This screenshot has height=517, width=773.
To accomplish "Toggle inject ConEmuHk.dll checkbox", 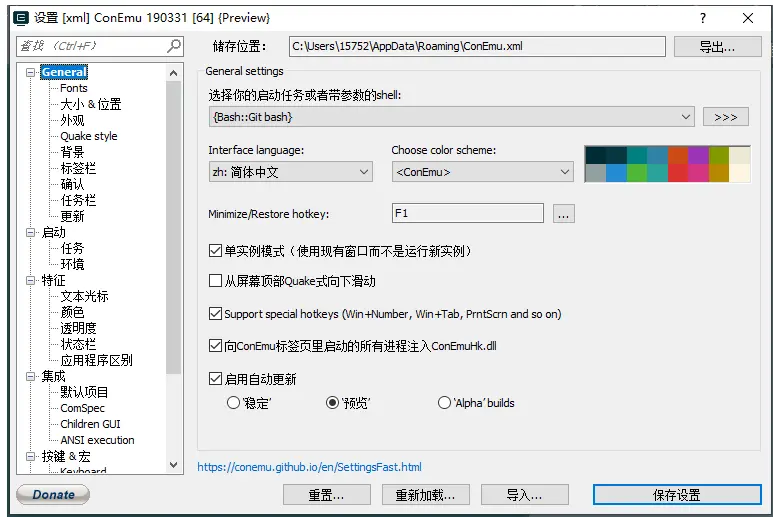I will (x=215, y=345).
